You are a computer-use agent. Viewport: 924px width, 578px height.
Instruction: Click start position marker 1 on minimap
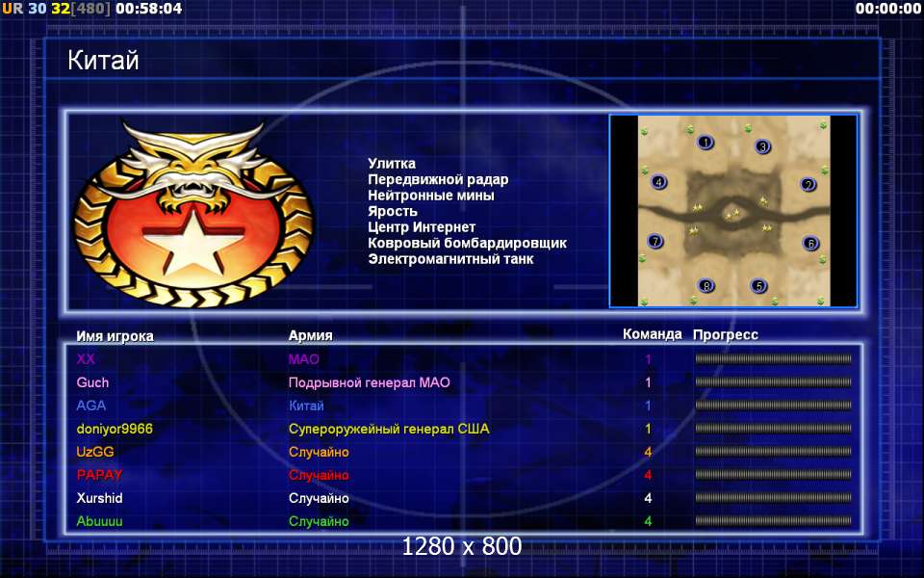tap(705, 143)
